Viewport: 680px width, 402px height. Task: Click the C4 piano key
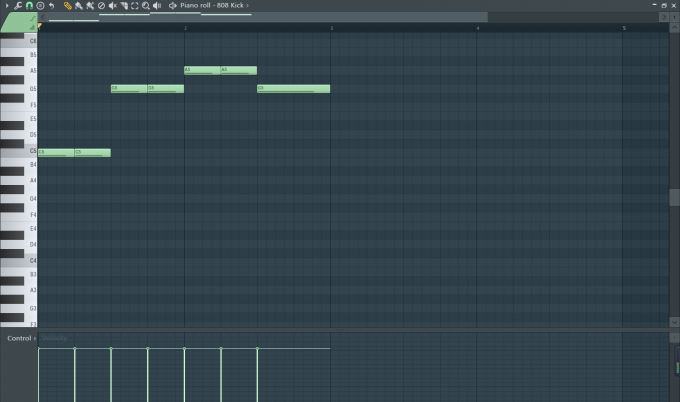tap(19, 261)
